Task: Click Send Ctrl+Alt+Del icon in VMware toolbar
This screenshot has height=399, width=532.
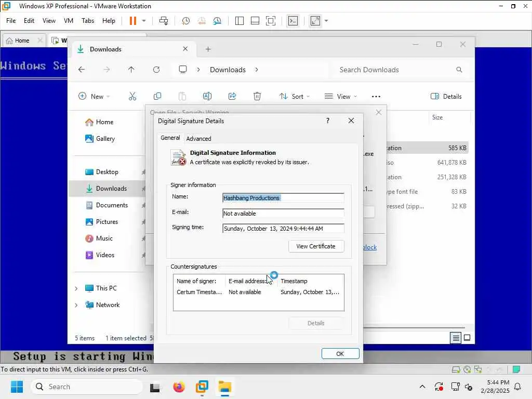Action: (x=164, y=21)
